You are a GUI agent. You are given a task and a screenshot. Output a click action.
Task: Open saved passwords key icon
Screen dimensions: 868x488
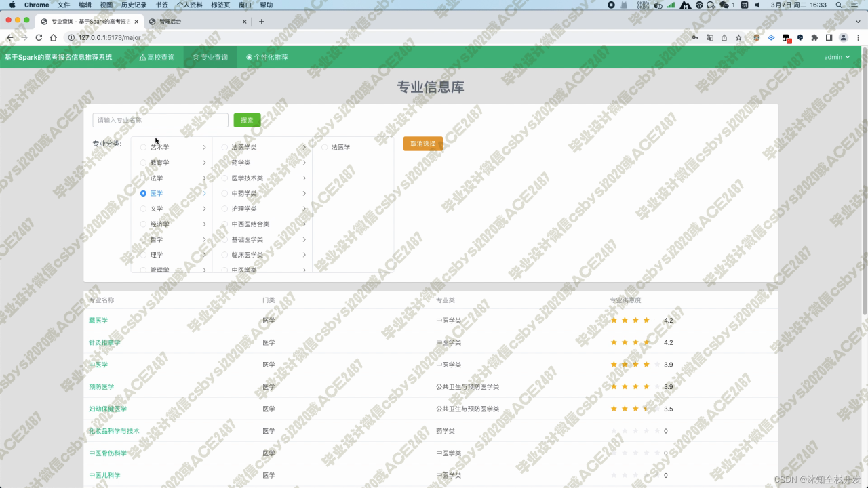point(695,38)
